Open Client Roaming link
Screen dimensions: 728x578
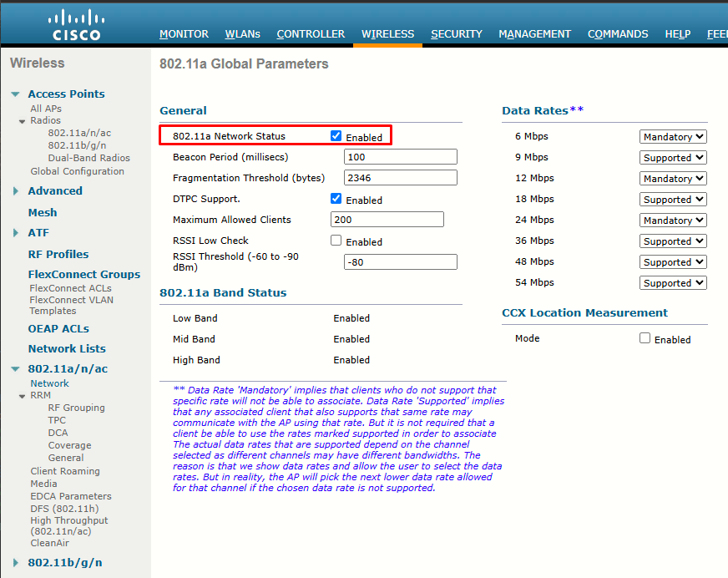(65, 471)
